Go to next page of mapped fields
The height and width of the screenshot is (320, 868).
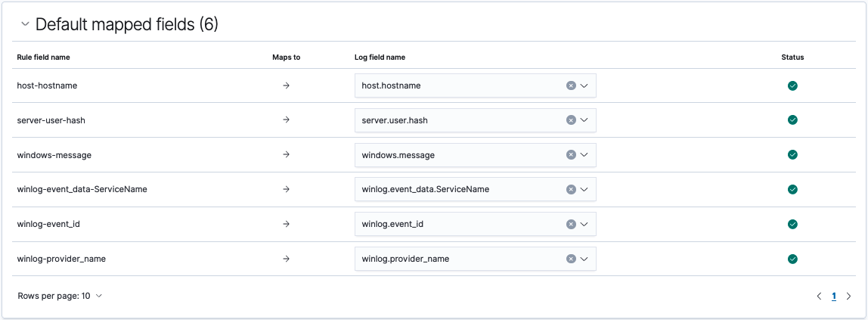click(x=848, y=297)
